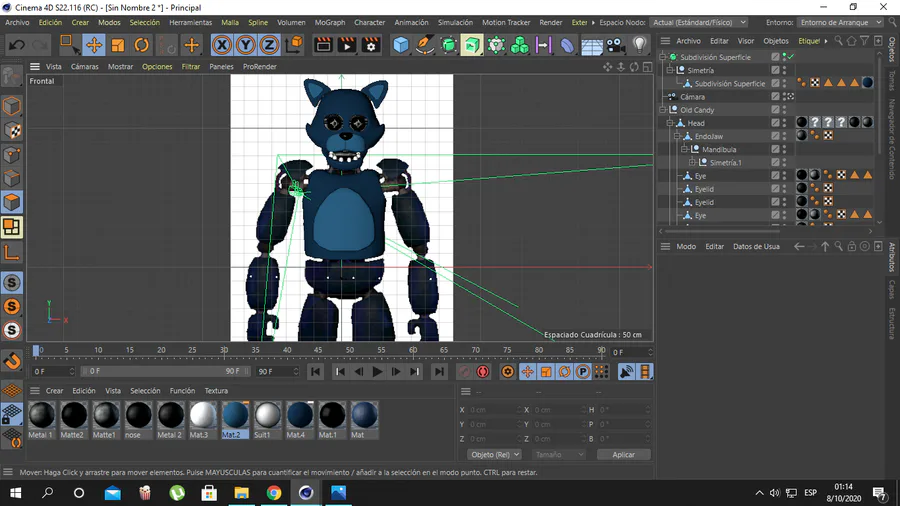Toggle Mandíbula layer checkbox
The height and width of the screenshot is (506, 900).
(x=775, y=149)
